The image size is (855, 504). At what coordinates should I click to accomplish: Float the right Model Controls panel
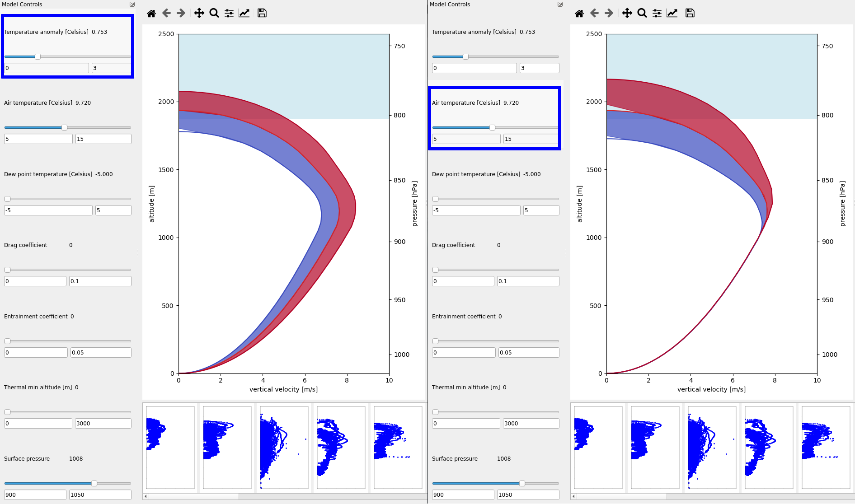click(560, 5)
